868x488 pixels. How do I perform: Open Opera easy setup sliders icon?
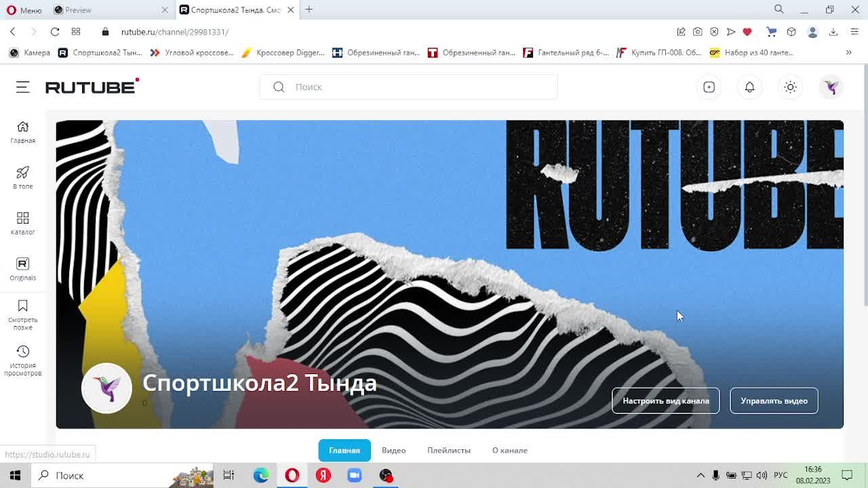(x=854, y=32)
